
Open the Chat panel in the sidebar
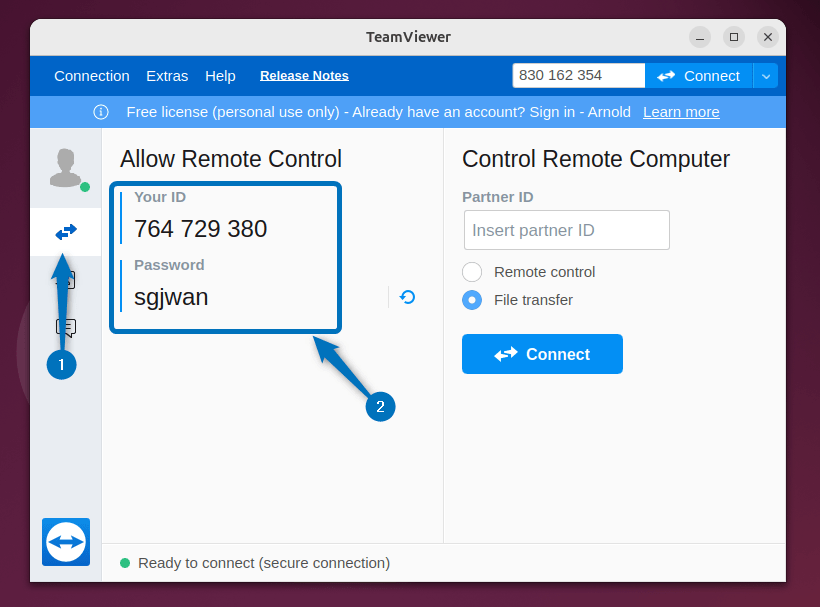pyautogui.click(x=65, y=327)
